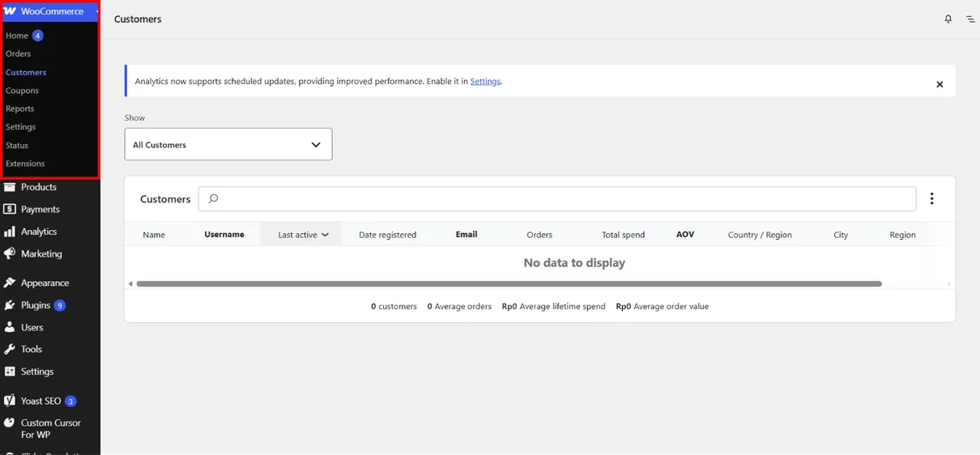Viewport: 980px width, 455px height.
Task: Click the Payments dollar icon
Action: pyautogui.click(x=10, y=209)
